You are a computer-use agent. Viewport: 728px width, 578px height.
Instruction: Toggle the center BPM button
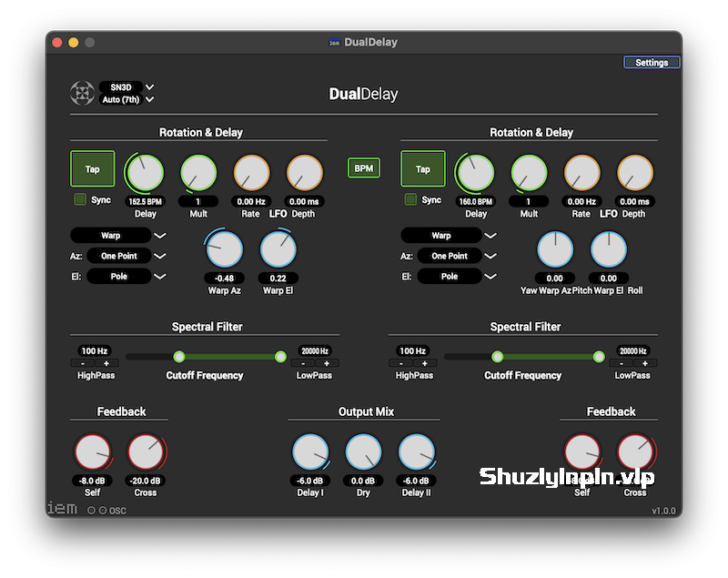pyautogui.click(x=364, y=168)
